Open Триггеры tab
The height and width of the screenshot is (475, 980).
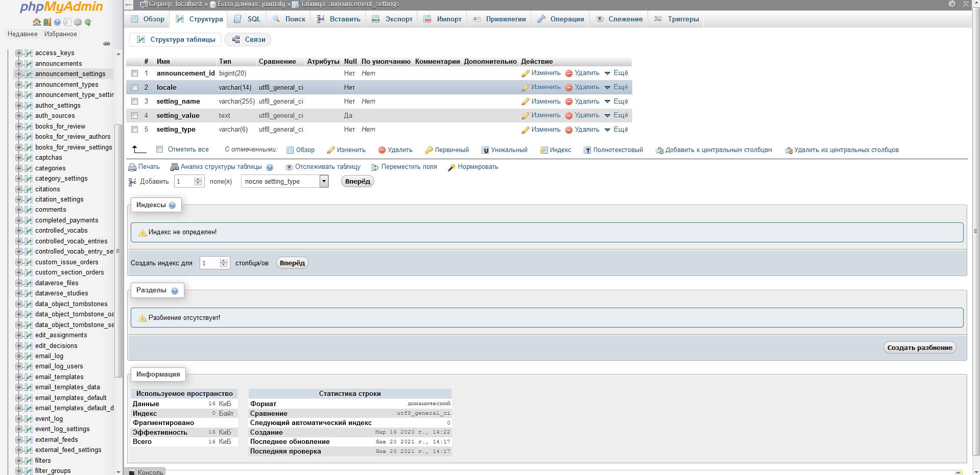coord(676,19)
